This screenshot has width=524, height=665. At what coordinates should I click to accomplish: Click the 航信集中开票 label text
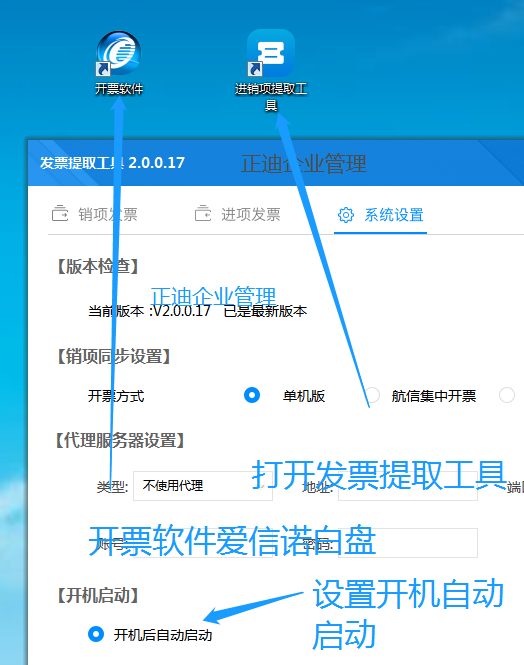click(x=433, y=396)
